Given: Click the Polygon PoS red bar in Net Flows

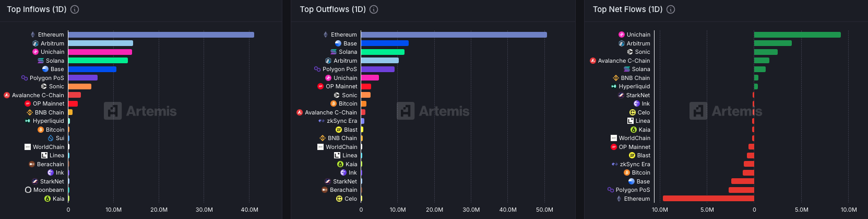Looking at the screenshot, I should (x=741, y=190).
